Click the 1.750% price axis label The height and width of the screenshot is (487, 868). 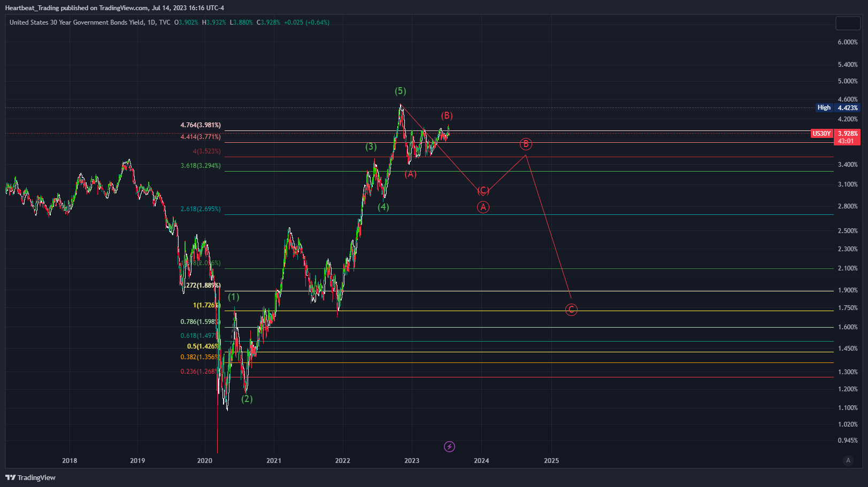(848, 308)
